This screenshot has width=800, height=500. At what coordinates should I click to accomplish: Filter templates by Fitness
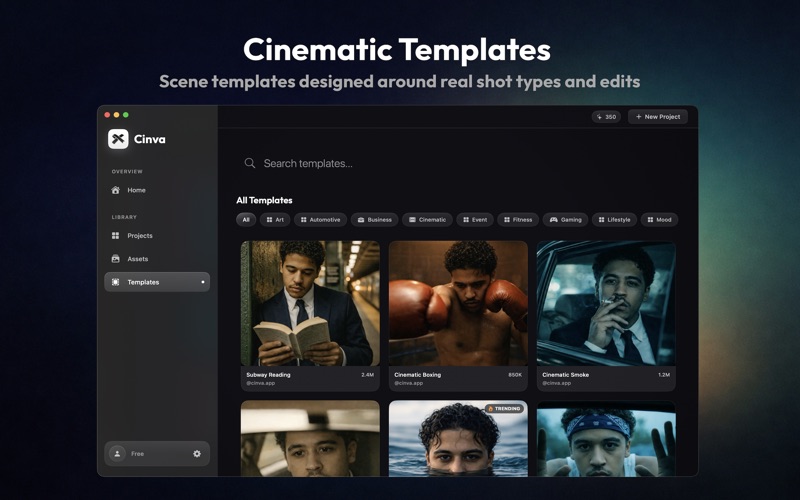pos(518,220)
